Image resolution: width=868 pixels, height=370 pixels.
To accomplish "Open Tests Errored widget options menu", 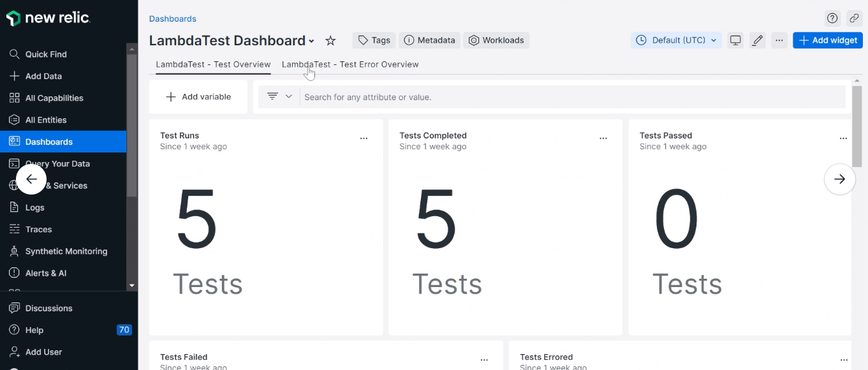I will [x=844, y=360].
